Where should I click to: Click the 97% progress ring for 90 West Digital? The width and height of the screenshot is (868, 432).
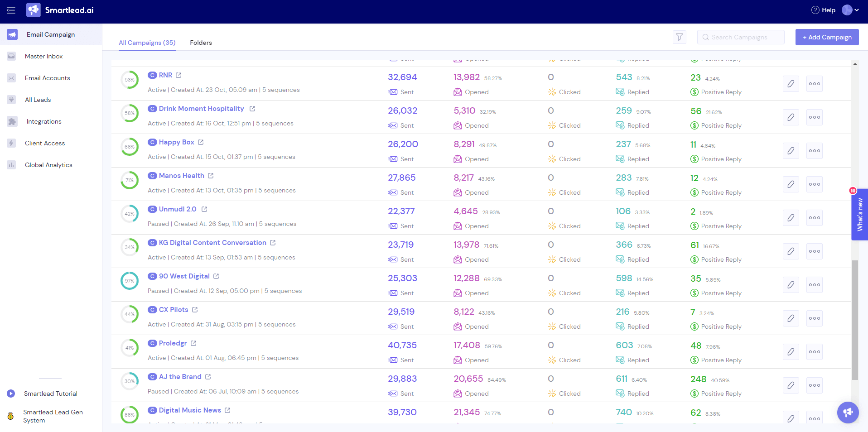click(x=130, y=281)
